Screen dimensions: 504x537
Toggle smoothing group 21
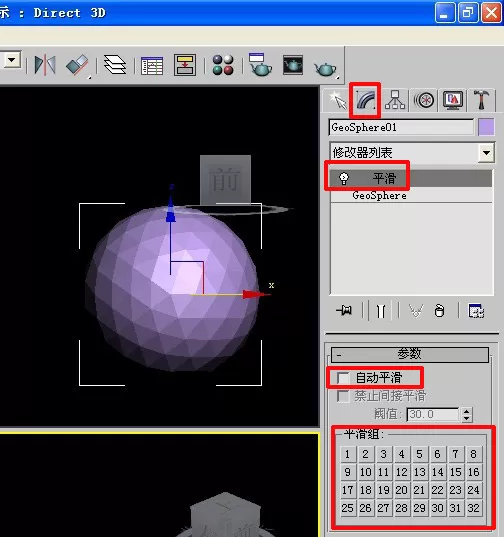point(419,490)
